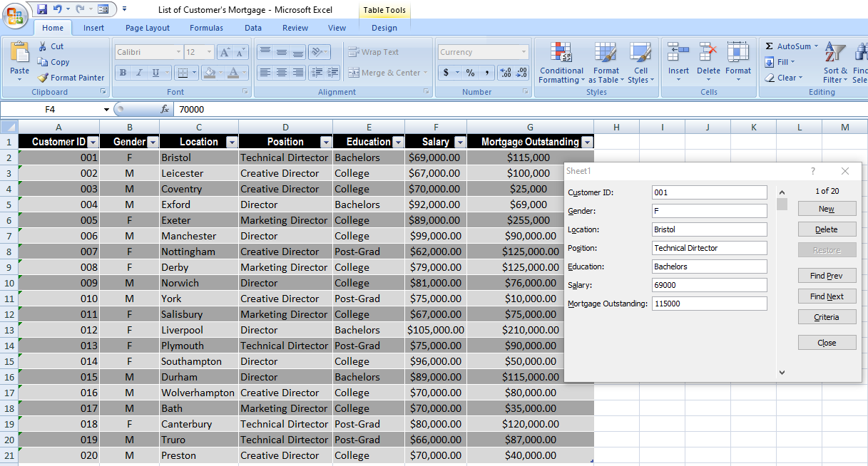Viewport: 868px width, 466px height.
Task: Open the Number Format Currency dropdown
Action: (524, 52)
